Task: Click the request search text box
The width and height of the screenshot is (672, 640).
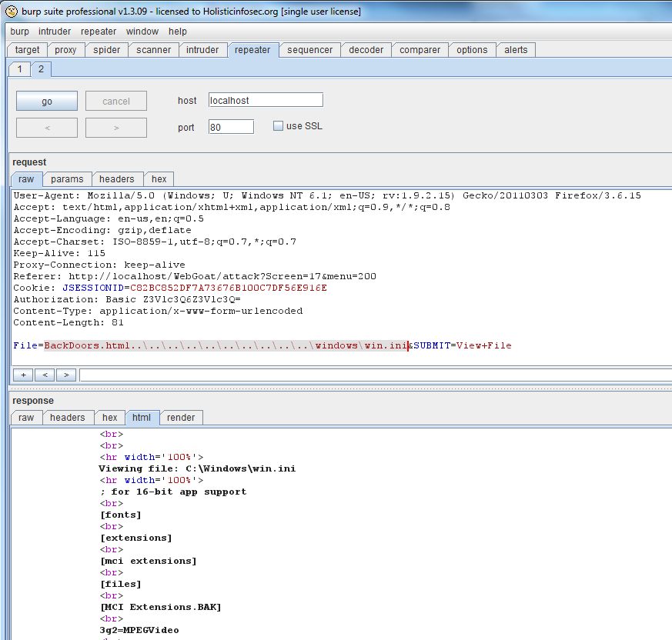Action: 375,375
